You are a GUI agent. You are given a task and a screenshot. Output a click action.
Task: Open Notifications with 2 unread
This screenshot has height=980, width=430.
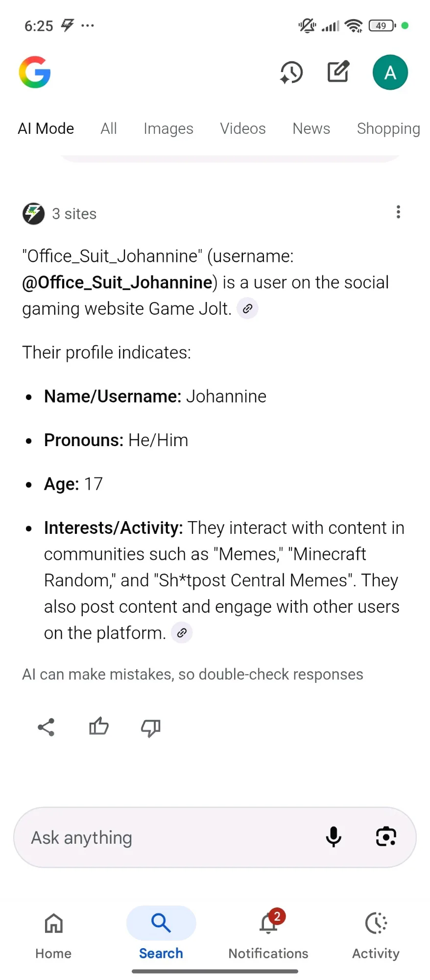[268, 934]
